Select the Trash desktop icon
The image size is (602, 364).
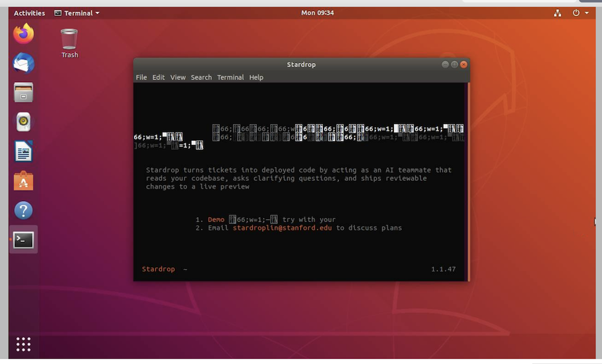[x=70, y=43]
